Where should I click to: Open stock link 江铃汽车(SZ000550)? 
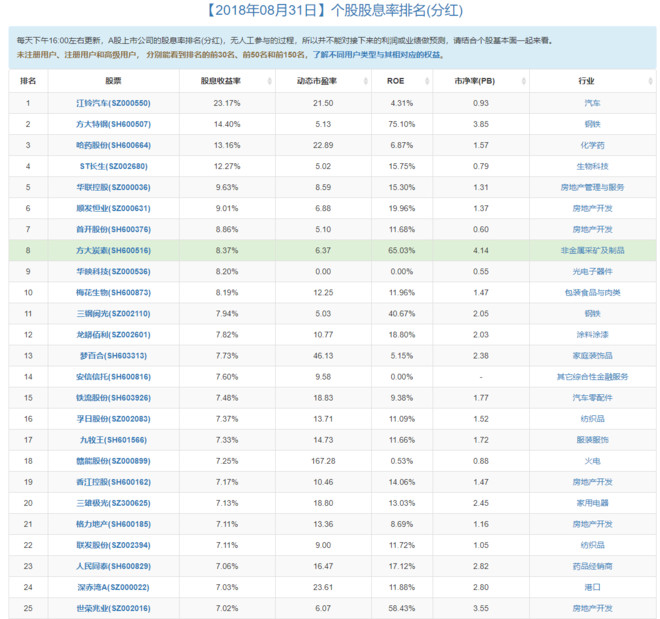pyautogui.click(x=113, y=103)
